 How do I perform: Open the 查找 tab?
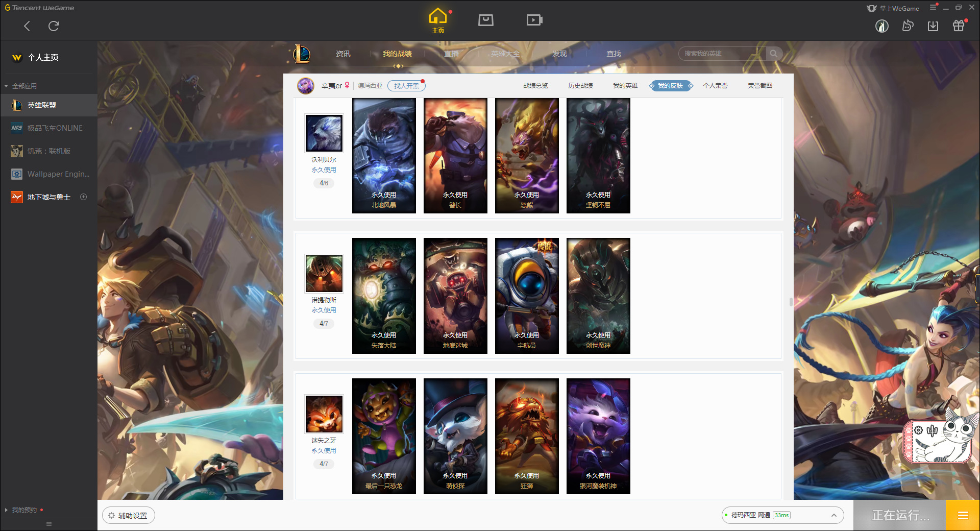click(614, 54)
